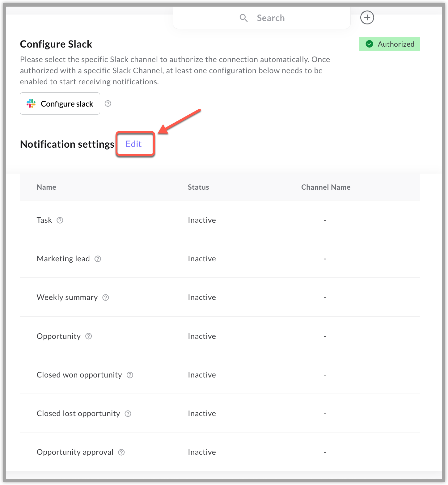Click the plus circle icon near search
The height and width of the screenshot is (485, 448).
[x=367, y=18]
